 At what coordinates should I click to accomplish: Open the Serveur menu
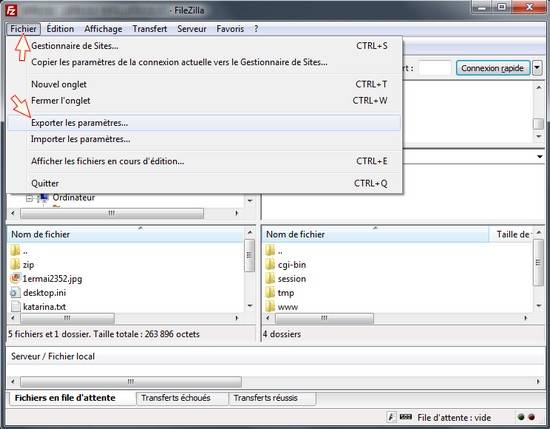pos(192,29)
